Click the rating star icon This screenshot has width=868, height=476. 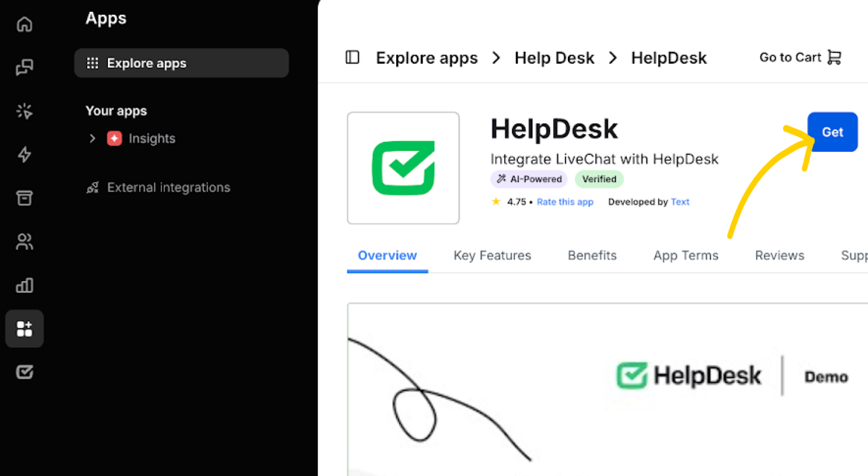496,201
